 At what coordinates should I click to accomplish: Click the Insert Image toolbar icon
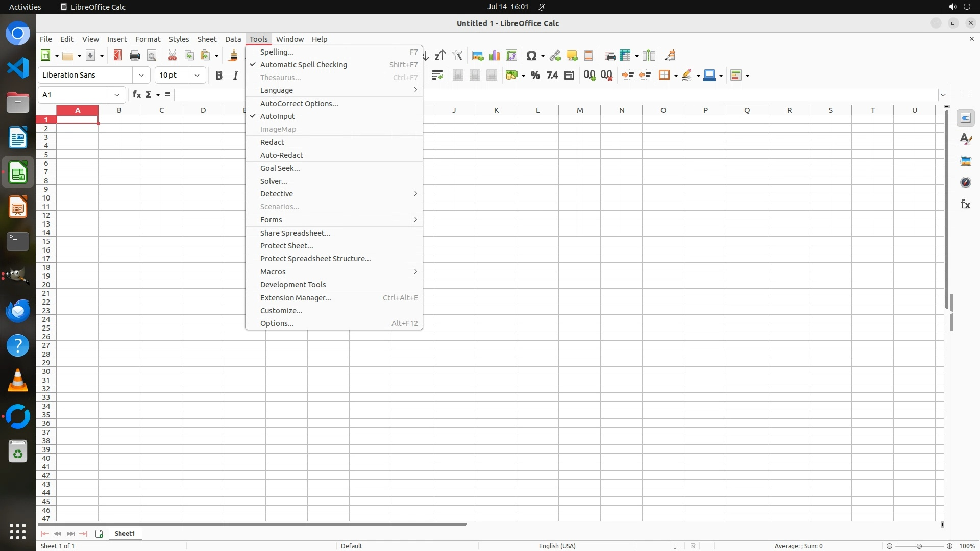pyautogui.click(x=478, y=56)
